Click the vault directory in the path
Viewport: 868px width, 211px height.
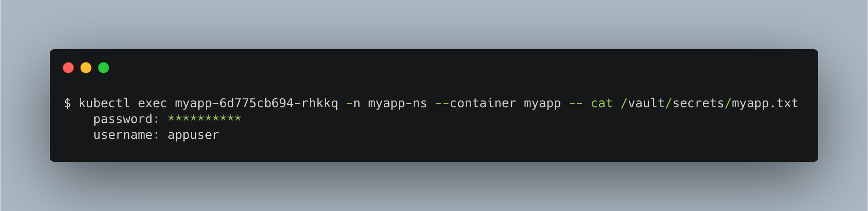646,103
